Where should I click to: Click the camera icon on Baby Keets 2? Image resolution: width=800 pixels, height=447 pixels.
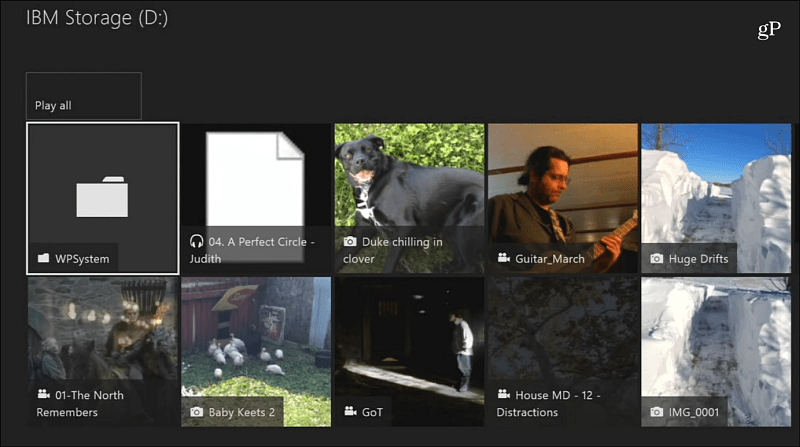click(x=196, y=412)
